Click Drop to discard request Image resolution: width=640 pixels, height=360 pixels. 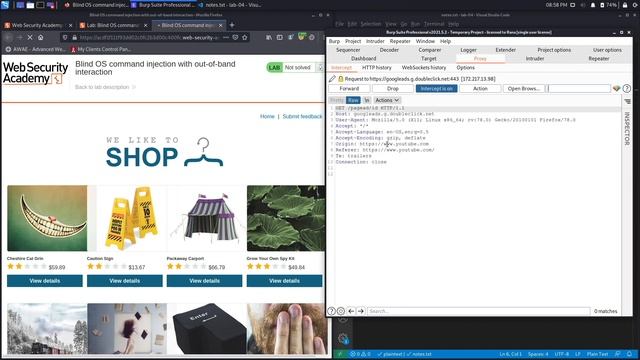pyautogui.click(x=393, y=88)
